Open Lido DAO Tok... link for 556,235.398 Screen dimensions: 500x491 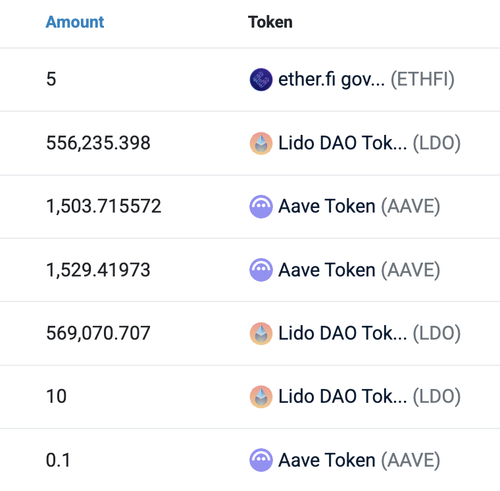pos(370,143)
